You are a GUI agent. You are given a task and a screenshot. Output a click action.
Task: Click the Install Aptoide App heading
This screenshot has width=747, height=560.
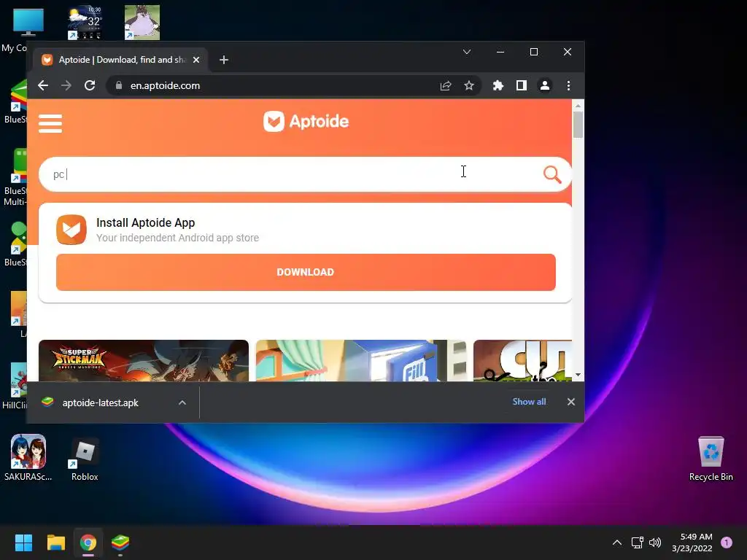pyautogui.click(x=145, y=222)
